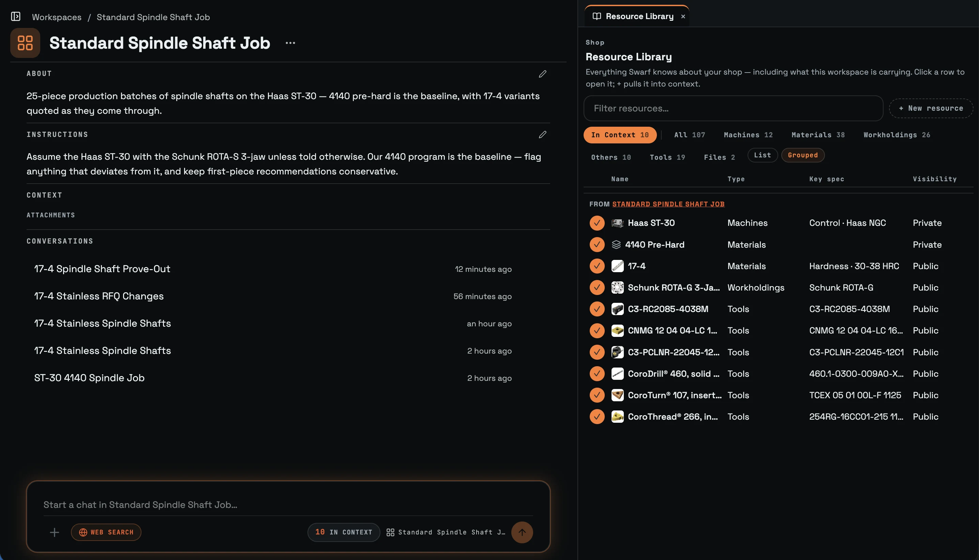Select the All 107 filter tab
This screenshot has height=560, width=979.
(690, 135)
